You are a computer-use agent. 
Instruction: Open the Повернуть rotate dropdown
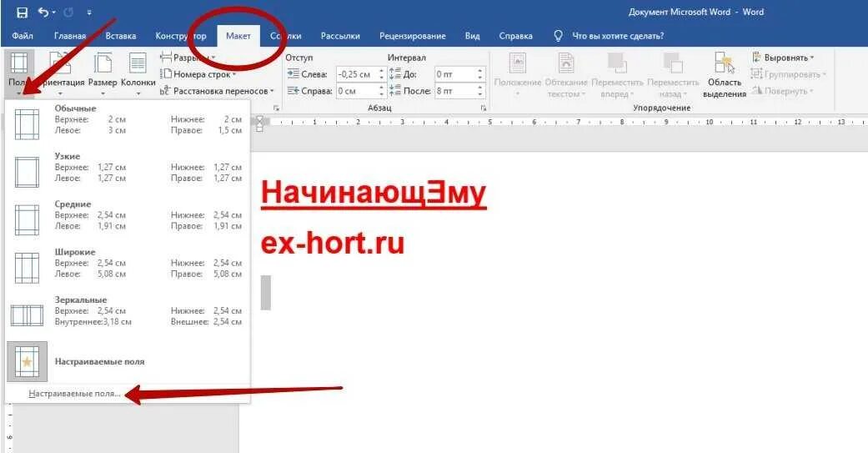pyautogui.click(x=783, y=91)
